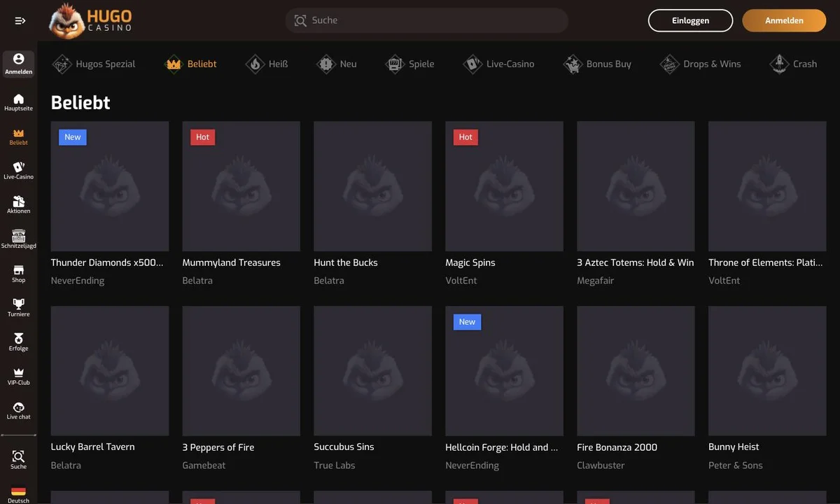Screen dimensions: 840x504
Task: Open the Hellcoin Forge game thumbnail
Action: coord(505,371)
